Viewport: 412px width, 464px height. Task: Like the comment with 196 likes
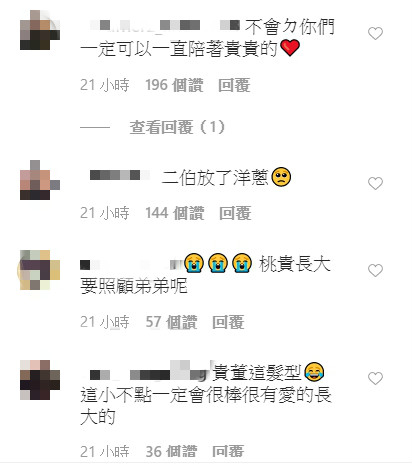point(375,34)
